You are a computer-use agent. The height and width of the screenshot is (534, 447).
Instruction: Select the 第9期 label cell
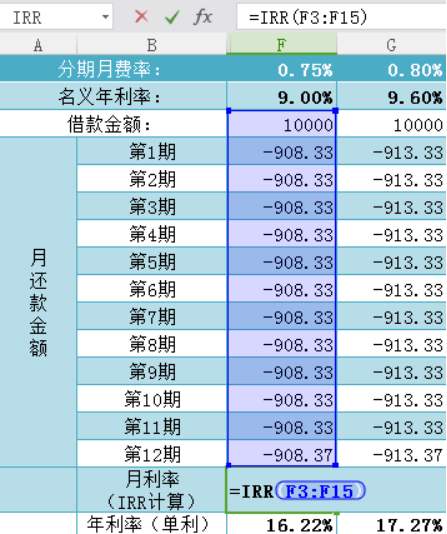152,371
